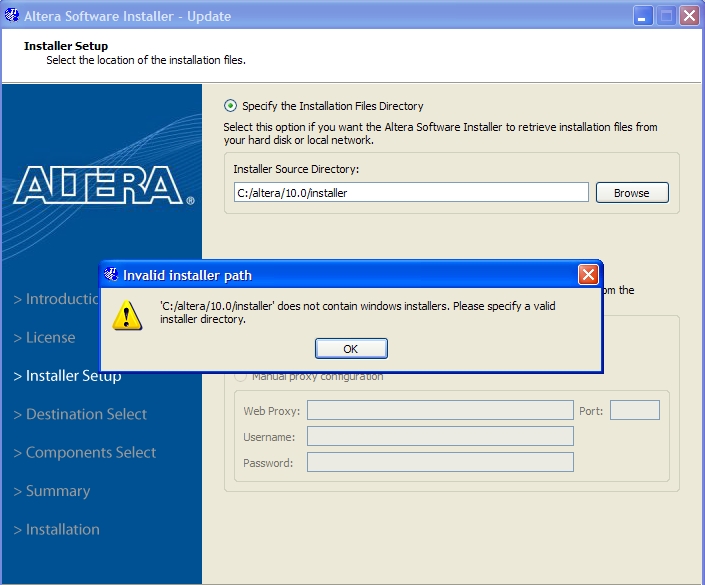705x585 pixels.
Task: Click the Installer Setup heading text
Action: coord(66,46)
